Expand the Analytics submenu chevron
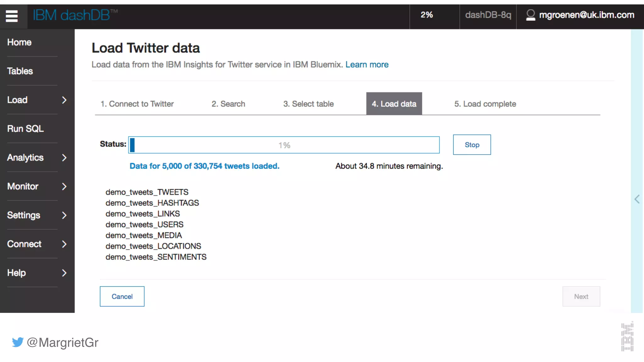This screenshot has height=362, width=644. [x=64, y=157]
